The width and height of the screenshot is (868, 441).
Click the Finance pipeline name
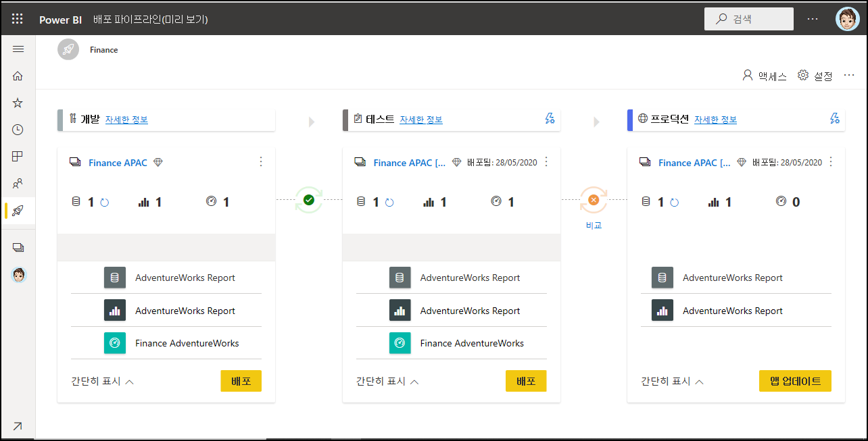click(x=104, y=50)
